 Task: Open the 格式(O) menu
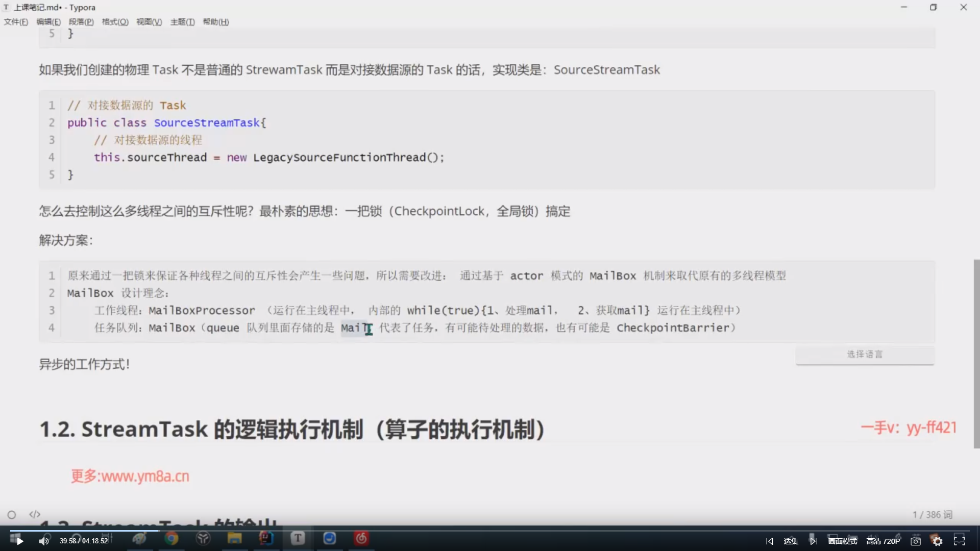pyautogui.click(x=115, y=22)
